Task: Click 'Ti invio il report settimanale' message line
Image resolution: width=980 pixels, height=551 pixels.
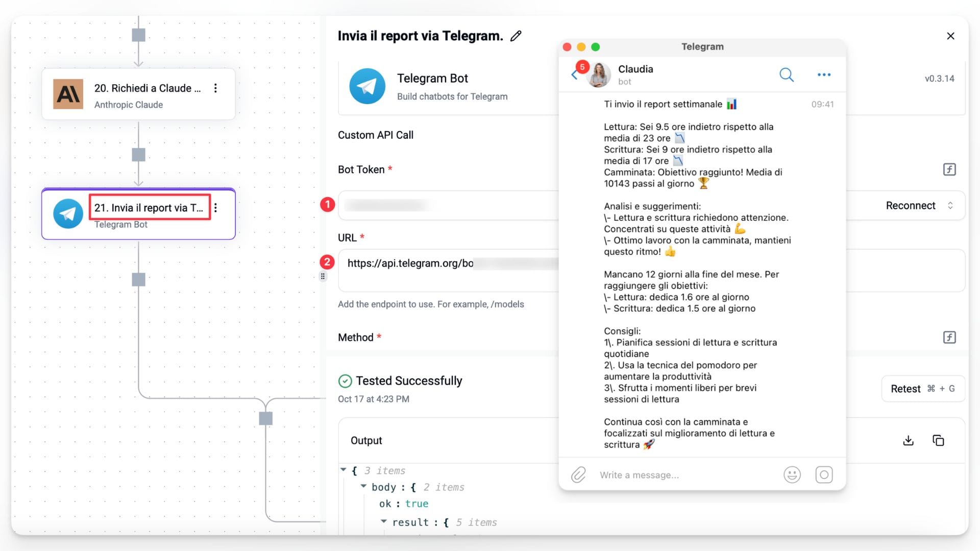Action: coord(670,104)
